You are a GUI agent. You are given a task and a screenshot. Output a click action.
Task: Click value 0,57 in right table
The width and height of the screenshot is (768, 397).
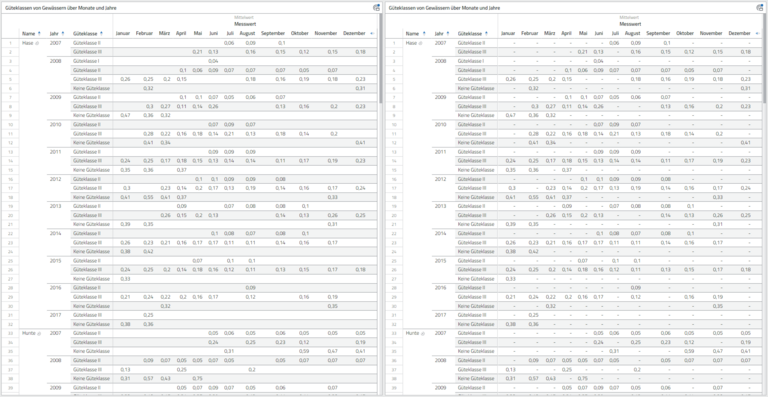[x=532, y=378]
